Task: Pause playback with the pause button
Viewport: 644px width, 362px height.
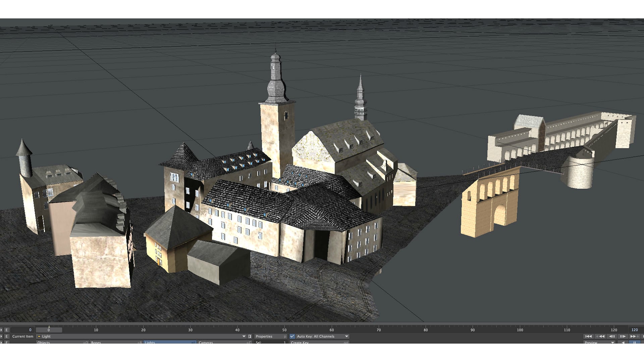Action: 634,342
